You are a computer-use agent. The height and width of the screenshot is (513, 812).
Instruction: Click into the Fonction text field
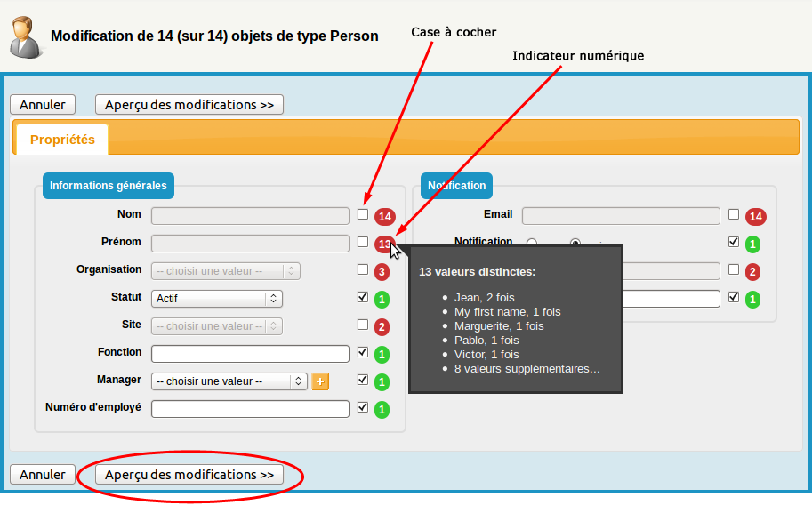coord(250,354)
